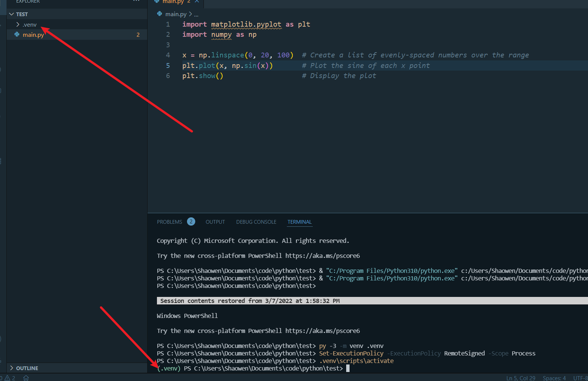588x381 pixels.
Task: Click the Python icon beside main.py in Explorer
Action: point(16,35)
